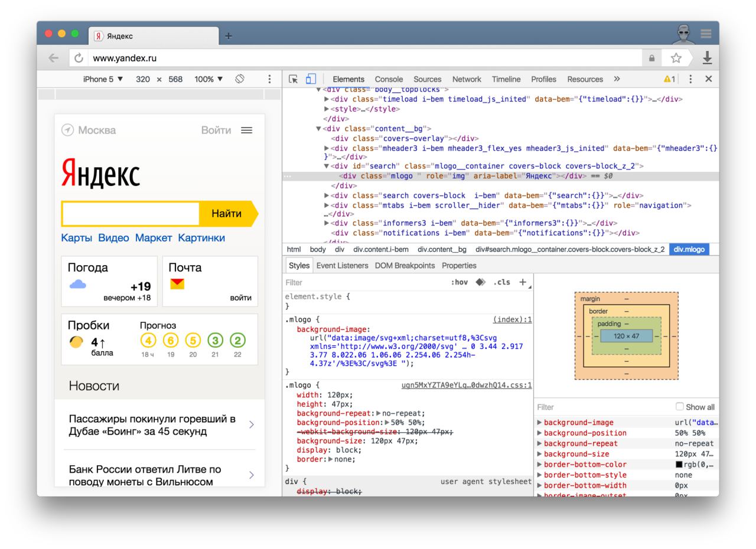756x549 pixels.
Task: Toggle element state with :hov
Action: click(459, 282)
